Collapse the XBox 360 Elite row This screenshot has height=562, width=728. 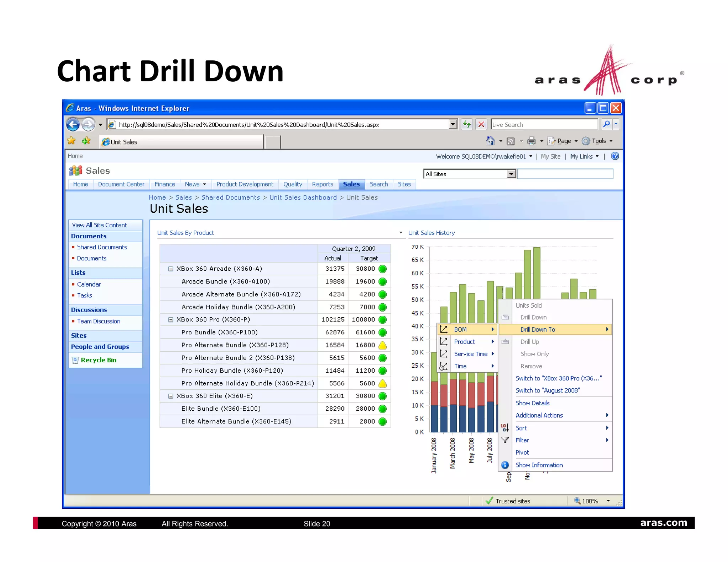click(x=171, y=396)
